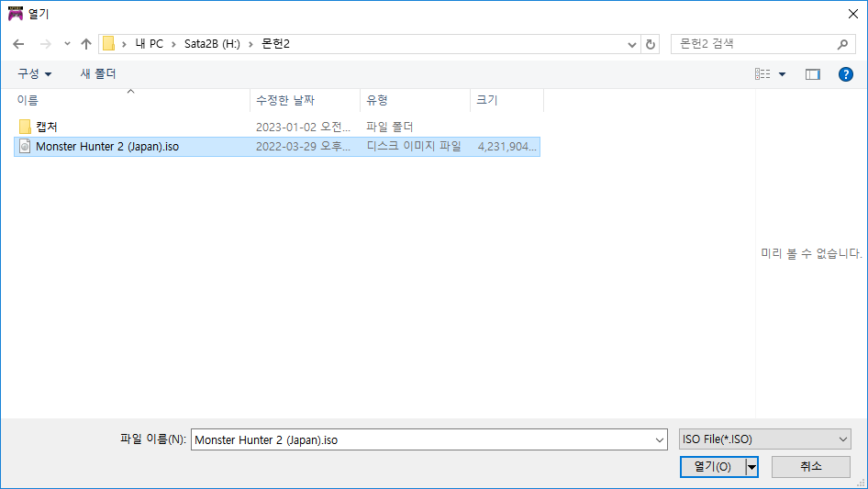Click '디스크 이미지 파일' type cell
This screenshot has width=868, height=489.
[414, 146]
